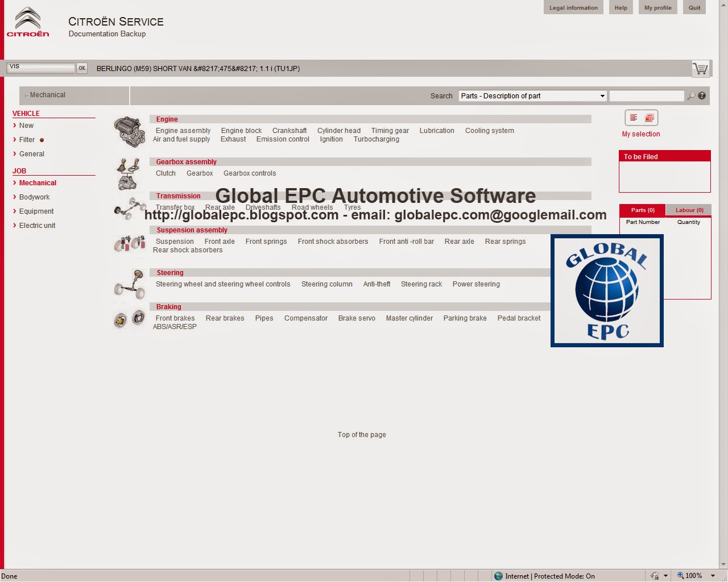
Task: Open the Rear brakes link
Action: 225,318
